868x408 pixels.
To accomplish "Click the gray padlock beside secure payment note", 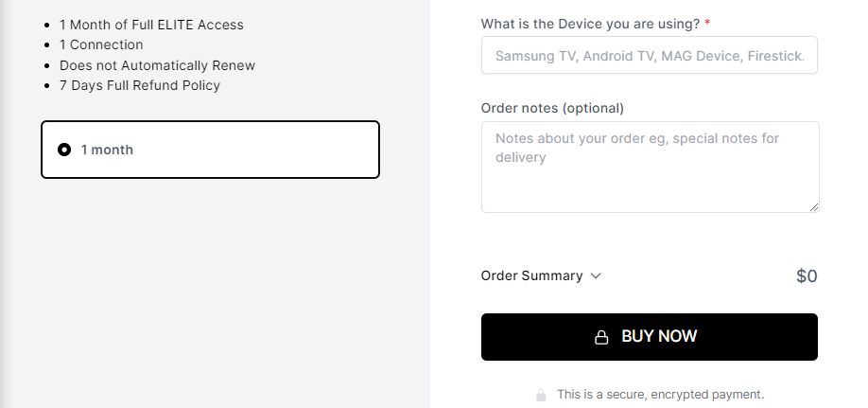I will pos(541,395).
